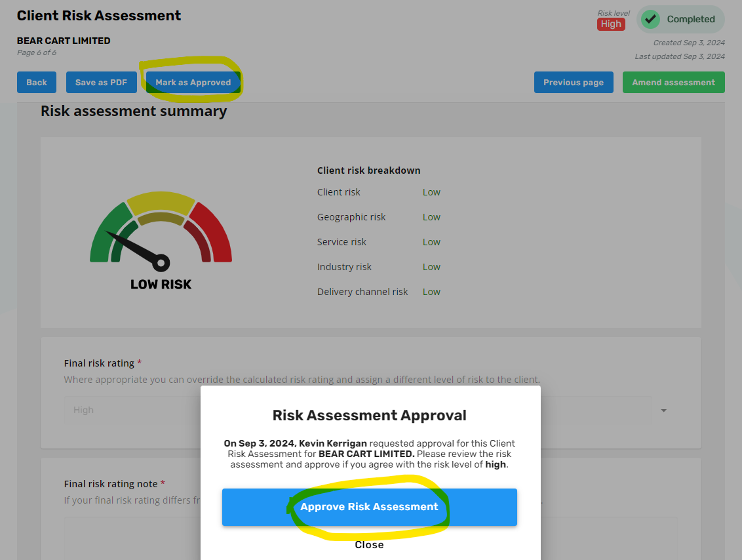Approve Risk Assessment in the dialog
This screenshot has width=742, height=560.
pos(370,507)
